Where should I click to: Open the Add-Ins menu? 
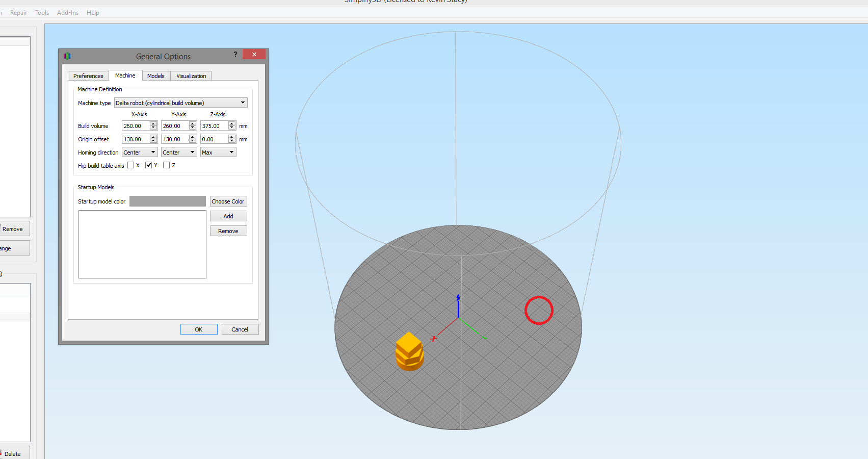[x=68, y=13]
